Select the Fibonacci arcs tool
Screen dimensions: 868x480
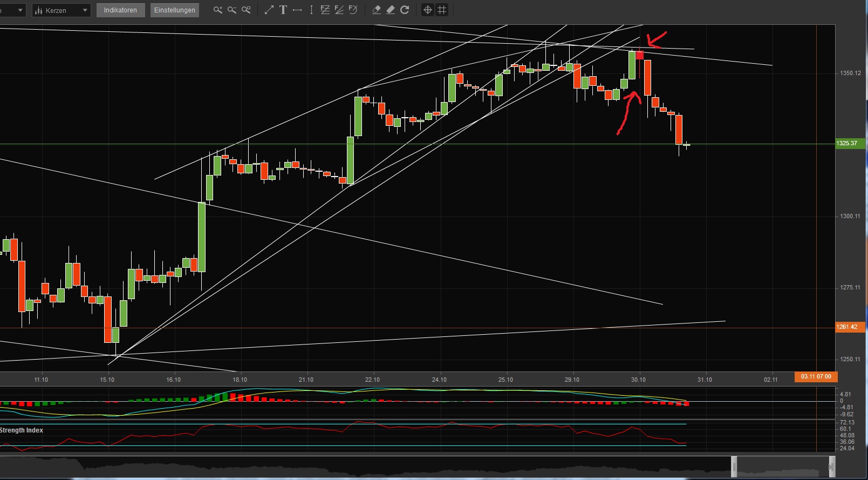[x=353, y=10]
